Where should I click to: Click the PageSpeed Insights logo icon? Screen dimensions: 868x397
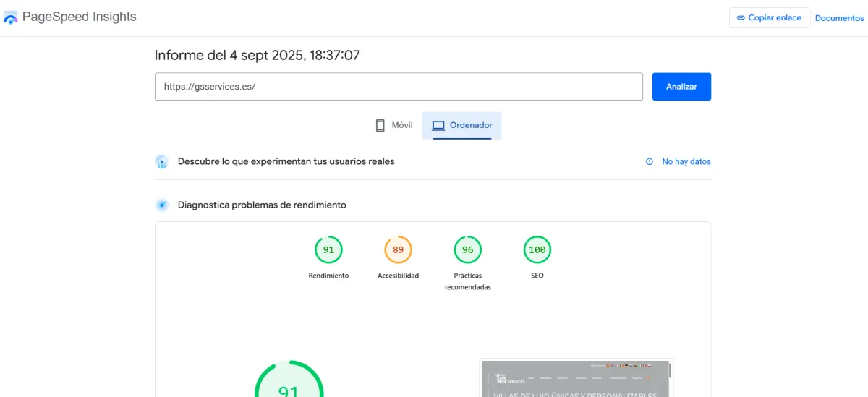coord(10,18)
